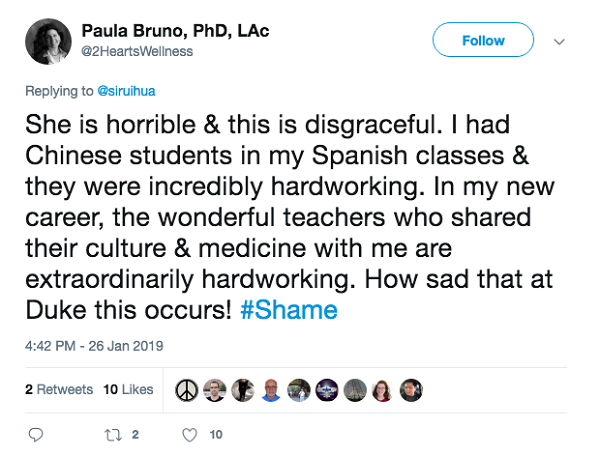The width and height of the screenshot is (600, 456).
Task: Click the last liker avatar in the row
Action: (410, 390)
